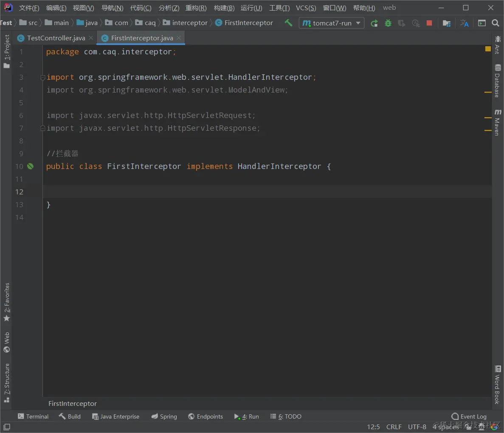Rerun tomcat7-run with the green rerun icon
Image resolution: width=504 pixels, height=433 pixels.
[x=374, y=23]
